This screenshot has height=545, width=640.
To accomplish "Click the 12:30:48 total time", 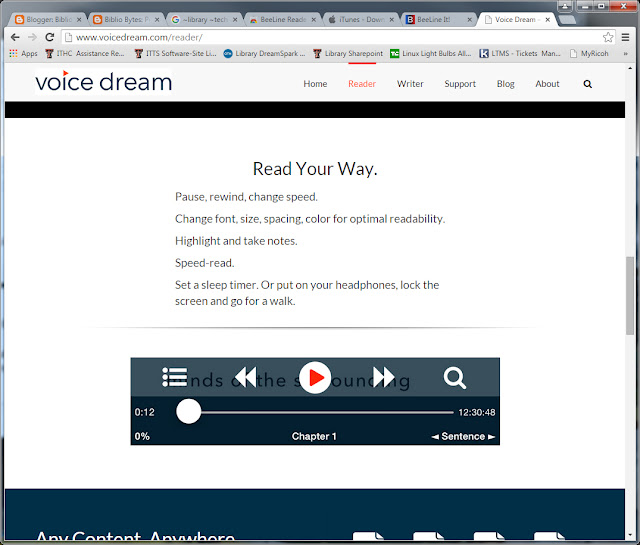I will point(477,412).
